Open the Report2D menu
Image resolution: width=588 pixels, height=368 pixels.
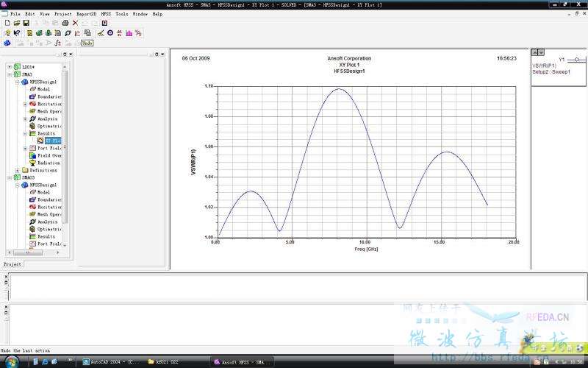point(86,14)
